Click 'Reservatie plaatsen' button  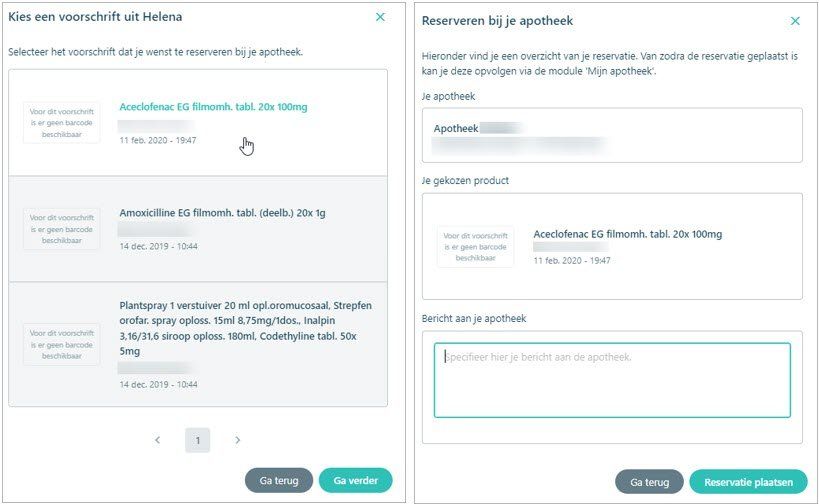coord(748,482)
